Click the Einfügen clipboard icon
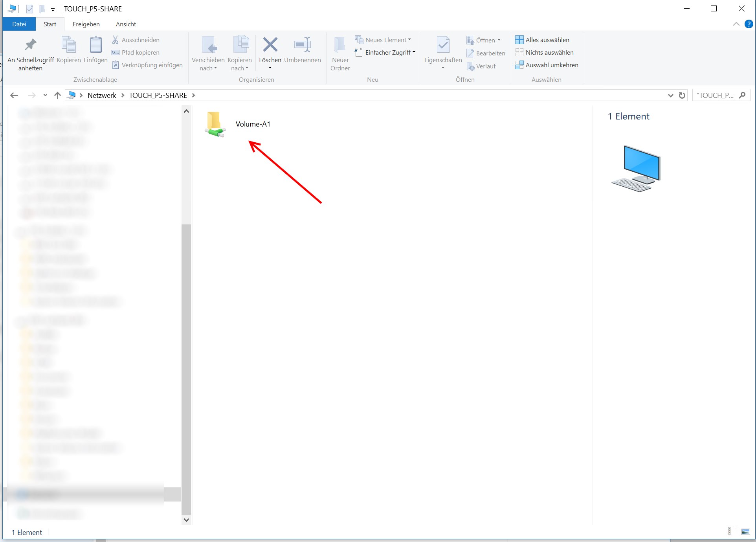The image size is (756, 542). 95,45
